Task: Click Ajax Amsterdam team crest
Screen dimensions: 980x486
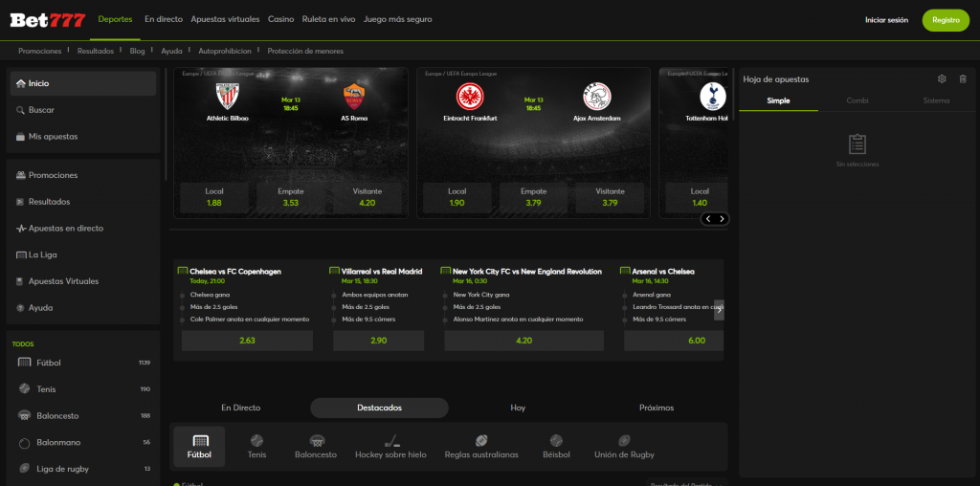Action: [x=597, y=97]
